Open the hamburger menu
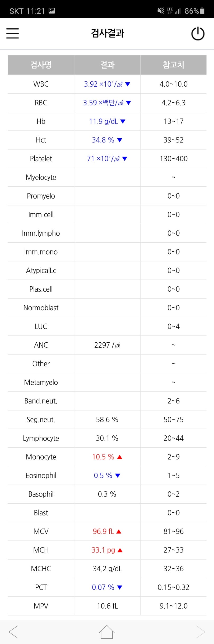Screen dimensions: 214x644 [x=12, y=34]
